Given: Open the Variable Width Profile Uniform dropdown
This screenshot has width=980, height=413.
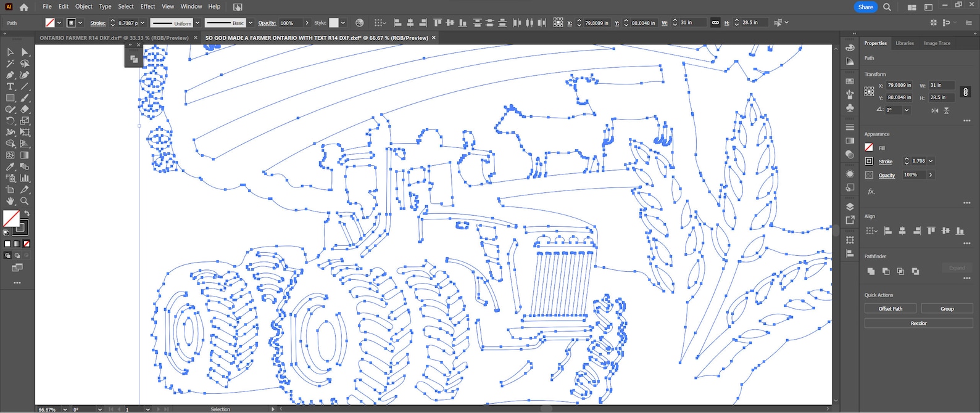Looking at the screenshot, I should 197,23.
